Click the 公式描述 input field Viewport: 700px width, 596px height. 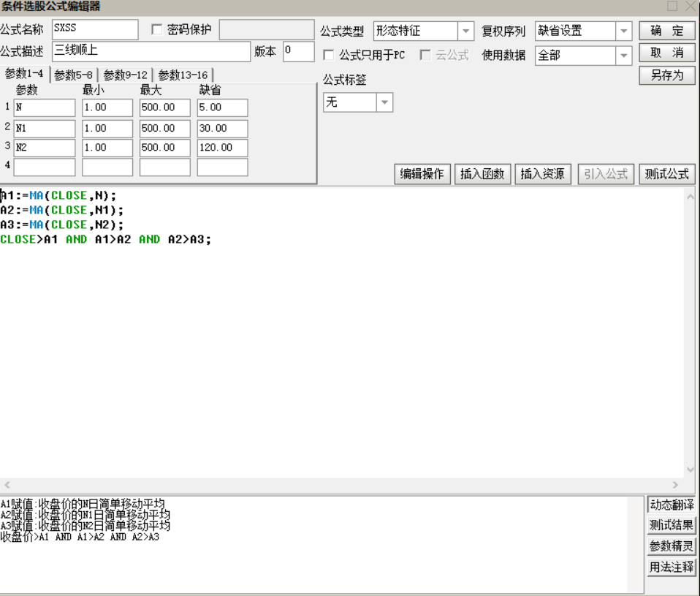151,52
